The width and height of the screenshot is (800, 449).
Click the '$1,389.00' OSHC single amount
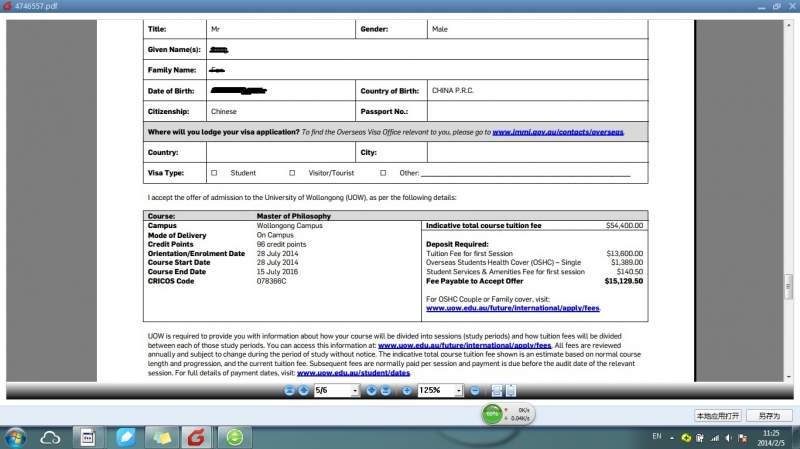point(627,263)
